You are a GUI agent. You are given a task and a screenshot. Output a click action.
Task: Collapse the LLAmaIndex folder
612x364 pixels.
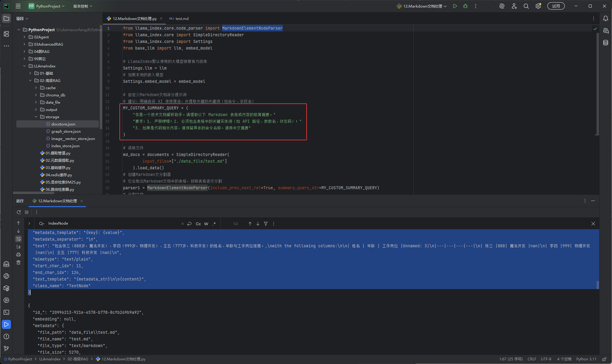click(x=24, y=66)
